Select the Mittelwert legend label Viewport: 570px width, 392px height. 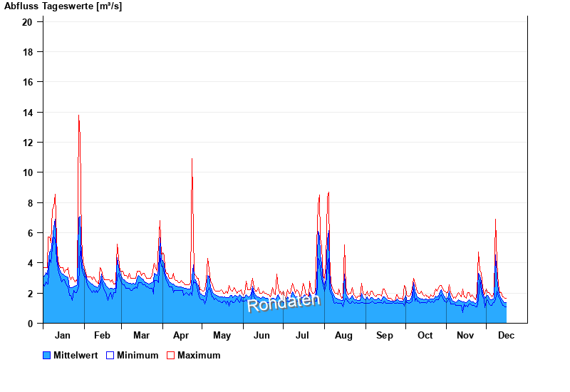(x=76, y=356)
